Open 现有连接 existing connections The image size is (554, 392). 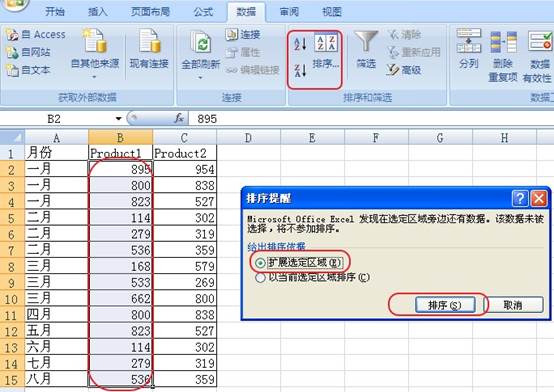tap(149, 48)
